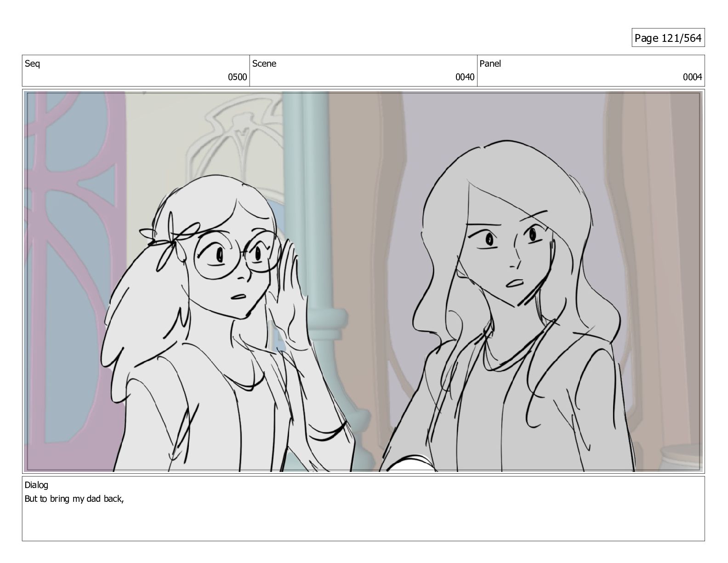This screenshot has height=563, width=728.
Task: Click the panel number 0004
Action: [692, 77]
